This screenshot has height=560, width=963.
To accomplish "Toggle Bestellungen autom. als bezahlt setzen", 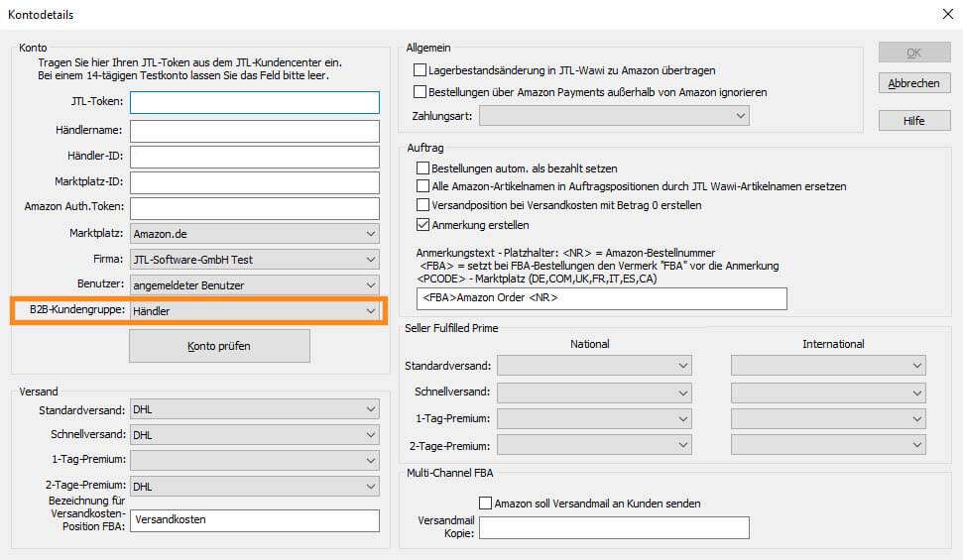I will pyautogui.click(x=423, y=168).
